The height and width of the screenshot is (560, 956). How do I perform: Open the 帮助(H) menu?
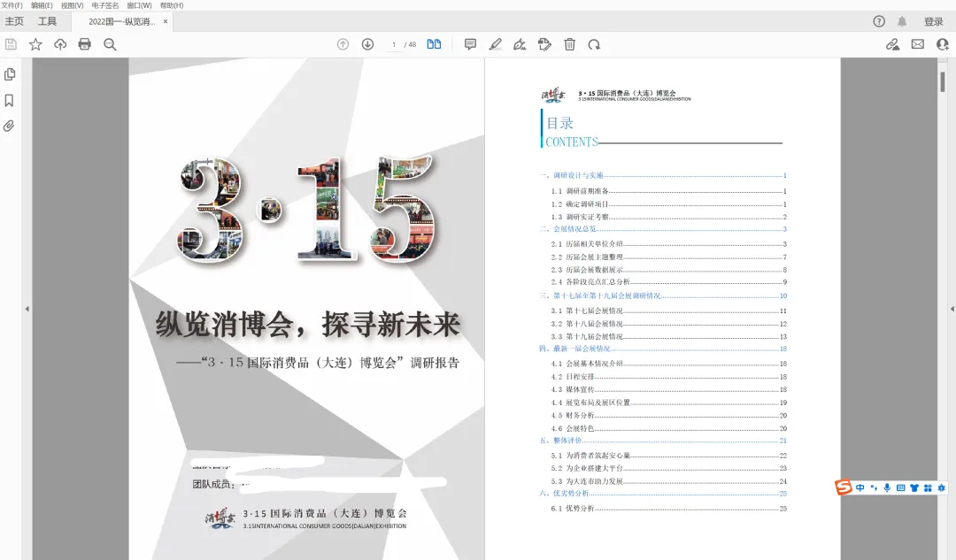[x=172, y=5]
